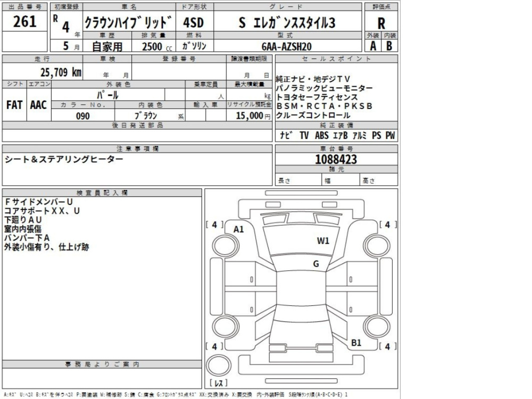Click the 注意事項欄 header
Screen dimensions: 532x399
tap(137, 148)
